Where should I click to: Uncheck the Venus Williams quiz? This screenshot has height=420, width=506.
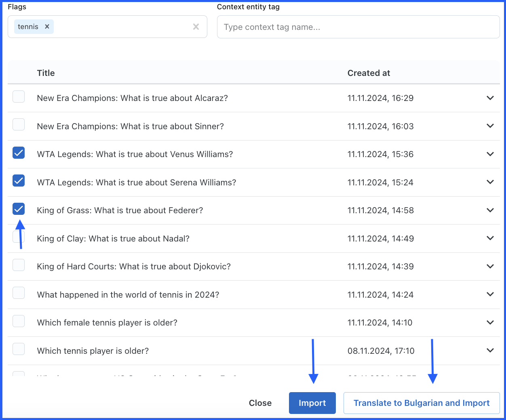(x=19, y=153)
